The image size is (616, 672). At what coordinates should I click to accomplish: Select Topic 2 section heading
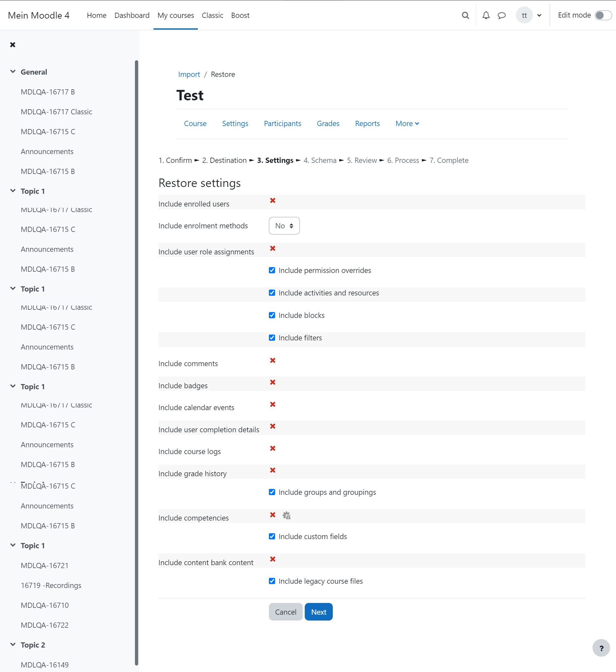tap(33, 645)
